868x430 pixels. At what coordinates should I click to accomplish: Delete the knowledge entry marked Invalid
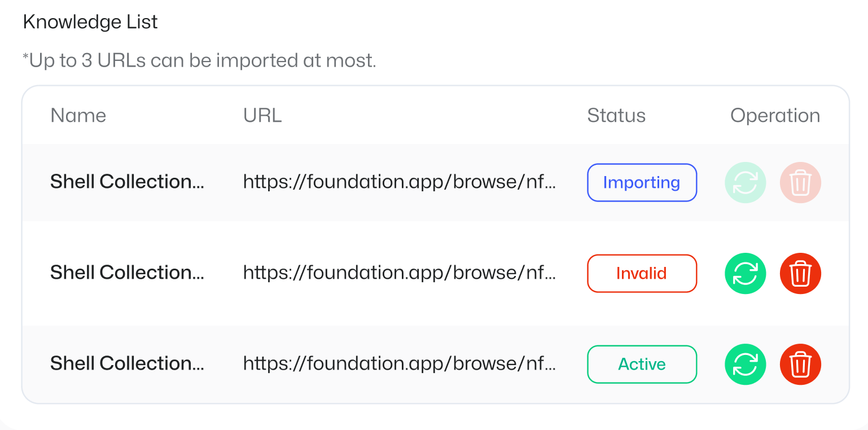click(800, 274)
